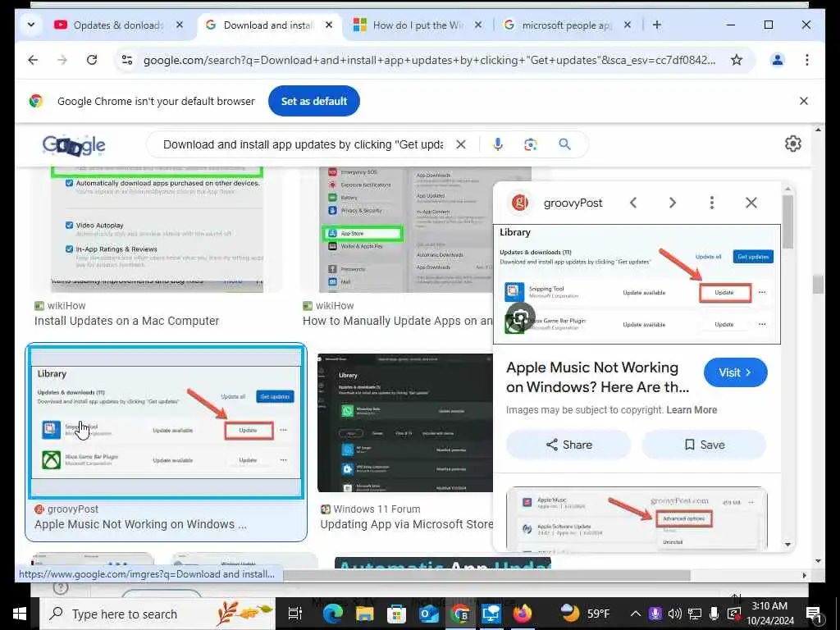
Task: Click the horizontal scrollbar at page bottom
Action: (486, 575)
